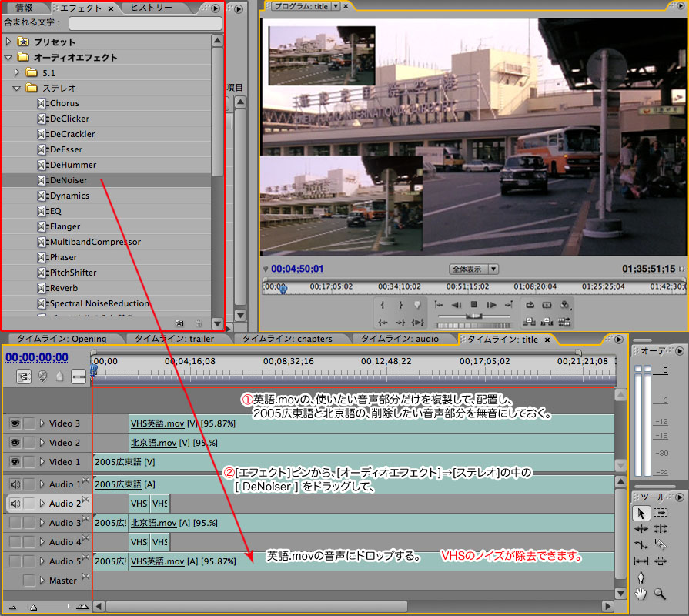This screenshot has height=616, width=689.
Task: Select the Razor tool in tools panel
Action: point(661,545)
